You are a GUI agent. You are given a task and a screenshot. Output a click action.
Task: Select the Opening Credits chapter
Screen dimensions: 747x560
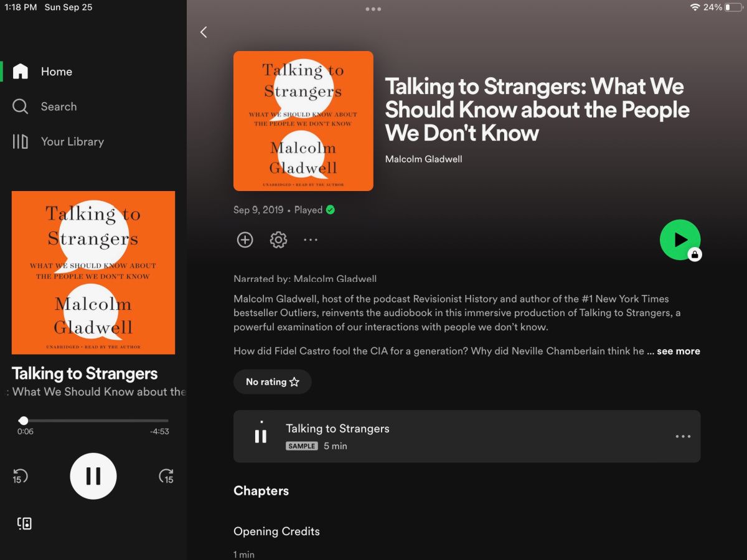(276, 531)
